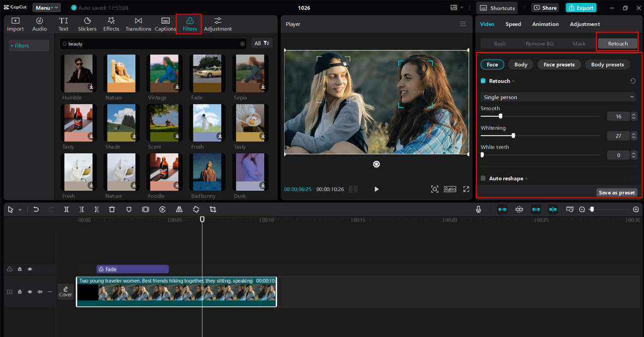Add a marker on the timeline
The image size is (644, 337).
click(x=129, y=209)
